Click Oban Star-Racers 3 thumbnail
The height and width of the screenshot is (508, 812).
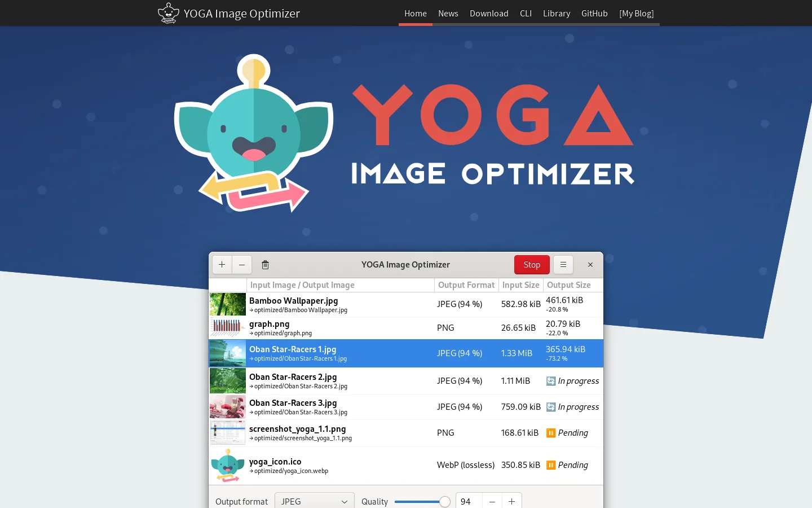coord(228,406)
